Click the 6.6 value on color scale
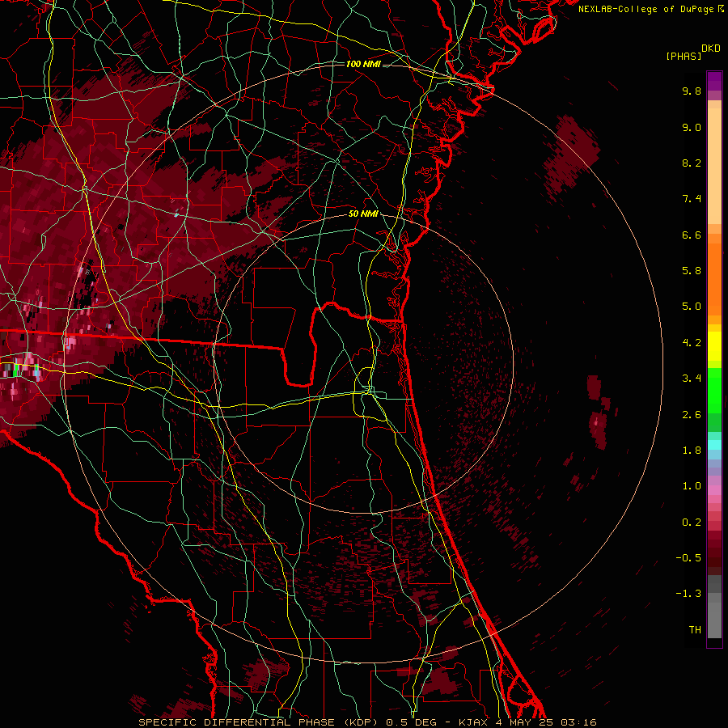This screenshot has height=728, width=728. (692, 235)
